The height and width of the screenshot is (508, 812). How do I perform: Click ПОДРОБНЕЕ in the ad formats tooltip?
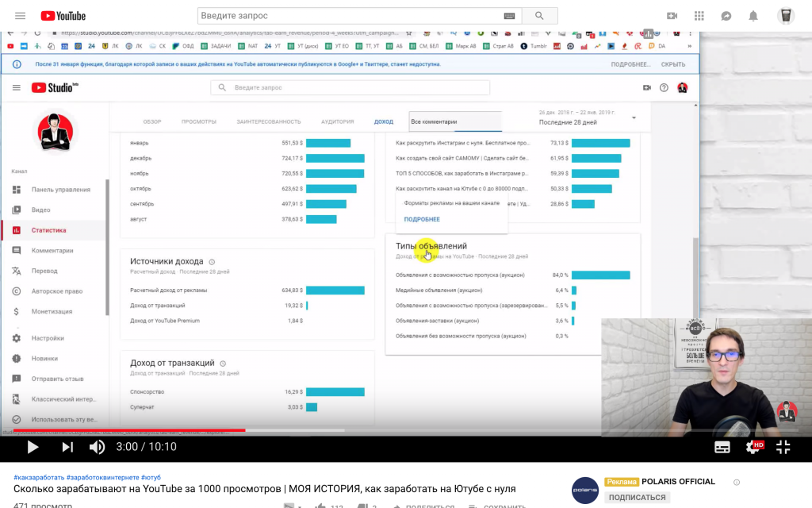[422, 219]
